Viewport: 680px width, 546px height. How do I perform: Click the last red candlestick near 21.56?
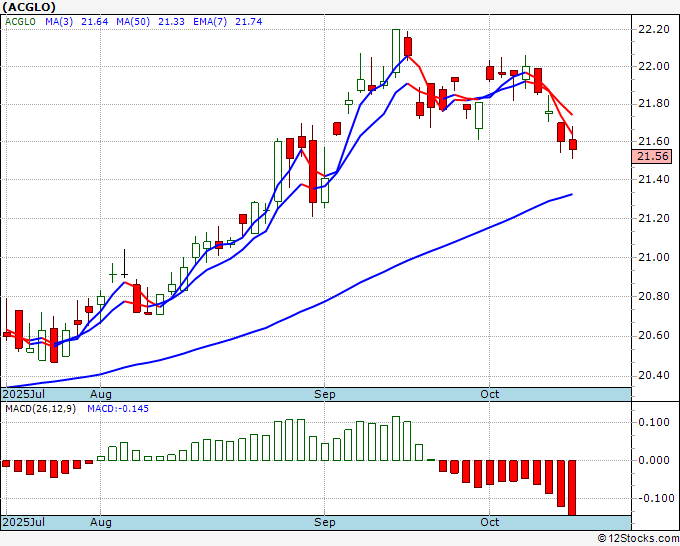click(x=573, y=145)
